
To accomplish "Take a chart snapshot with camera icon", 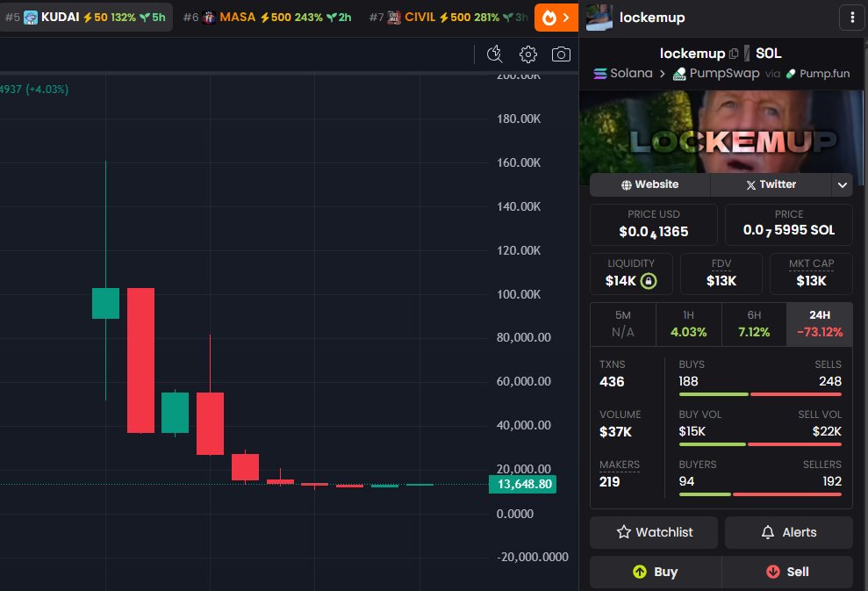I will pyautogui.click(x=561, y=54).
